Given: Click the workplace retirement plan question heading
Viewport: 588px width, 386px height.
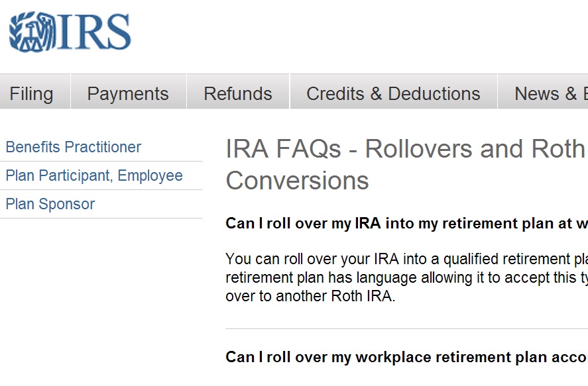Looking at the screenshot, I should [x=406, y=357].
